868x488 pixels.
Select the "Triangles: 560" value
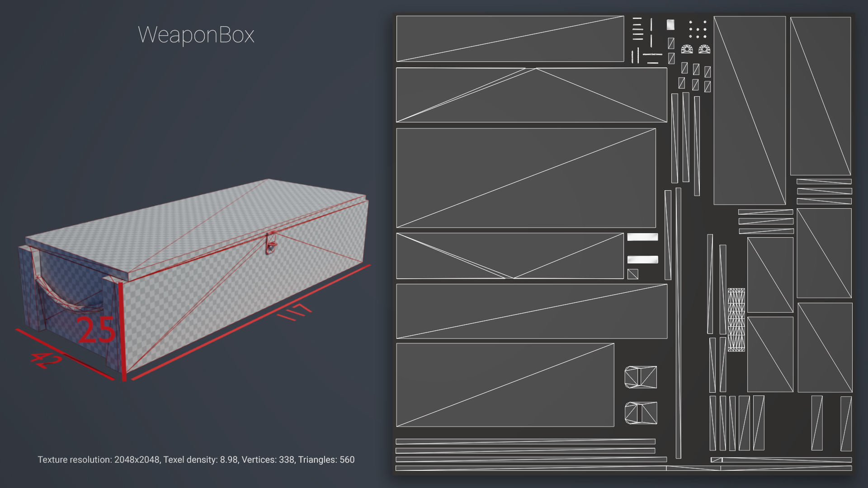click(326, 460)
